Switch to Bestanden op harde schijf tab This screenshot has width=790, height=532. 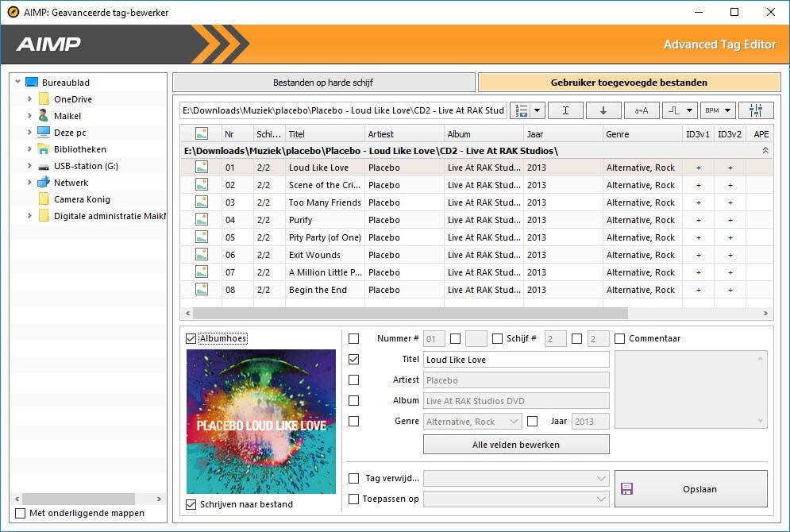pos(323,82)
